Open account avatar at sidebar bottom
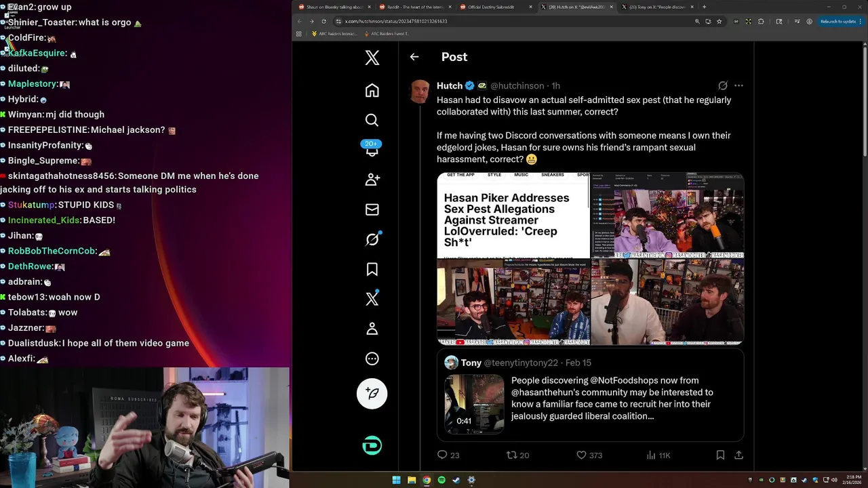The image size is (868, 488). (x=372, y=445)
